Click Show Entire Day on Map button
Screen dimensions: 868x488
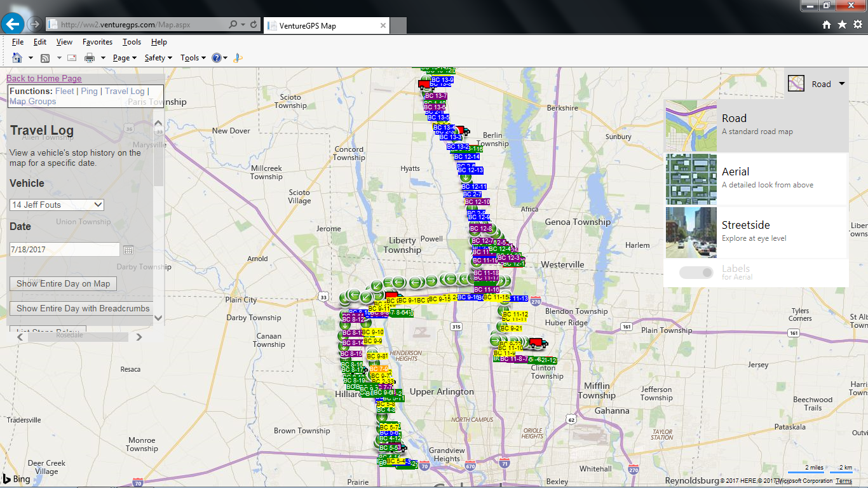click(x=63, y=284)
